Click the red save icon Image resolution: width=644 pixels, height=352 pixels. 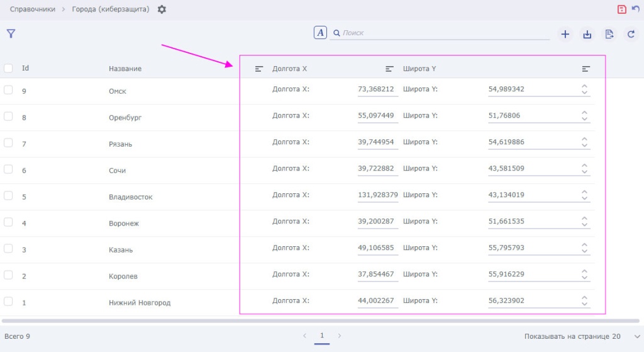[x=621, y=9]
